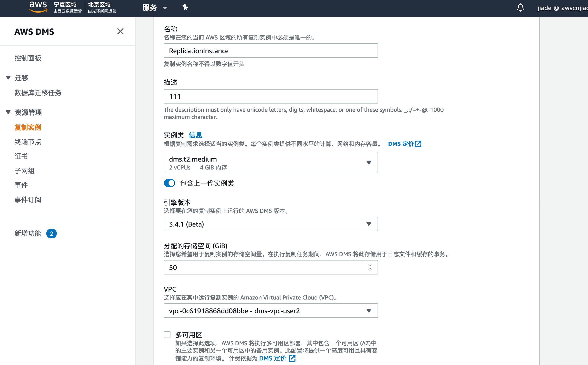
Task: Toggle 包含上一代实例类 switch
Action: (170, 183)
